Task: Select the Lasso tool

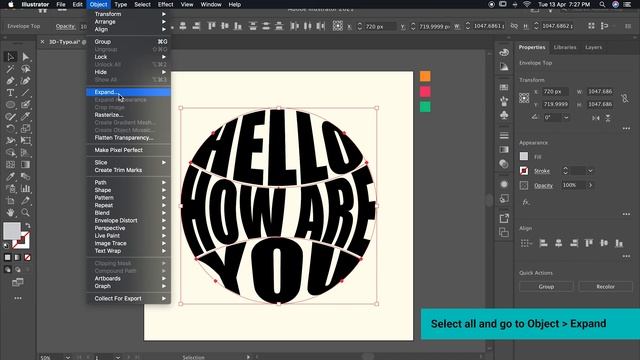Action: point(25,69)
